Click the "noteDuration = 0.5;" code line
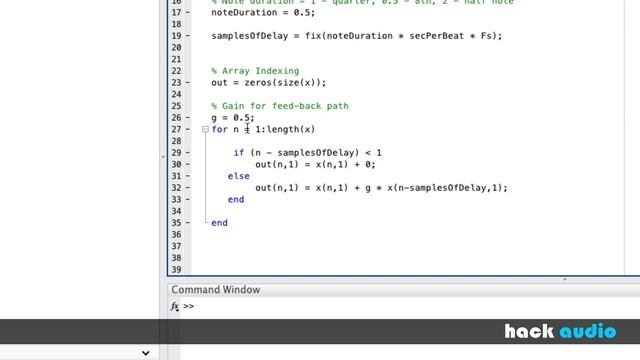 (x=263, y=13)
